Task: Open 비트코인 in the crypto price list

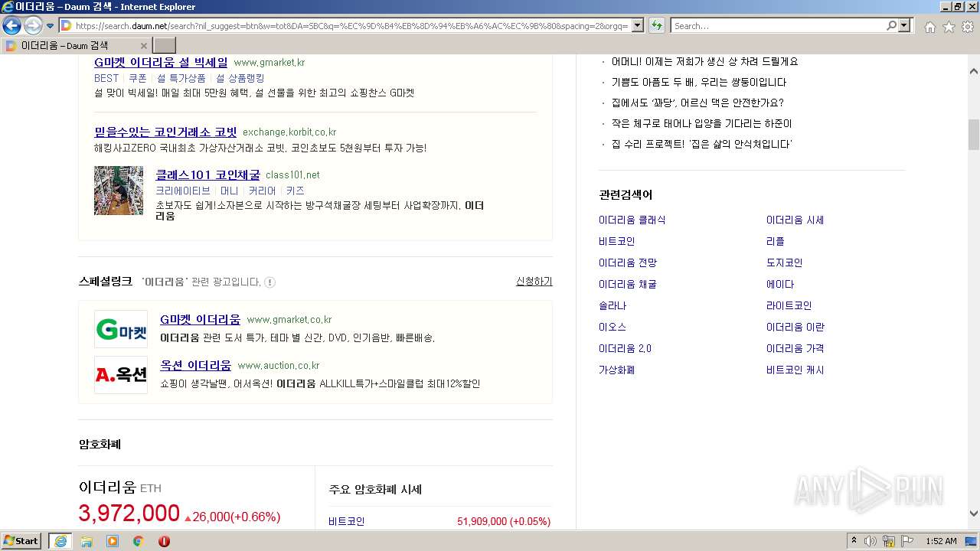Action: [x=347, y=521]
